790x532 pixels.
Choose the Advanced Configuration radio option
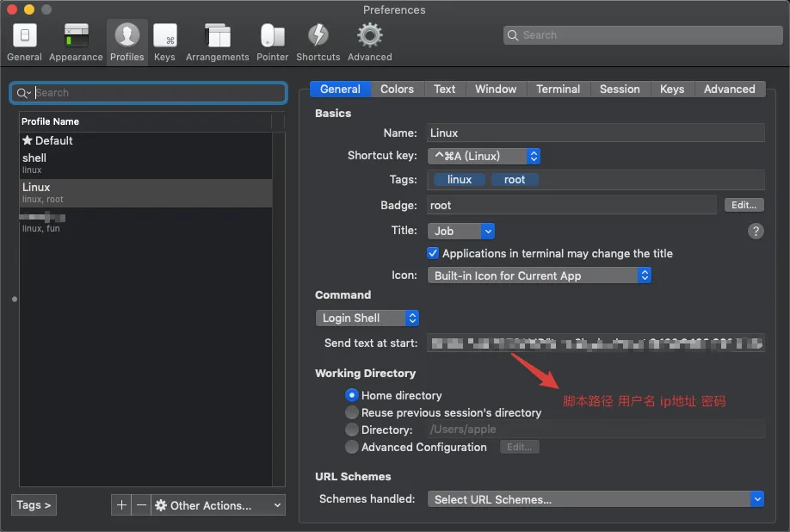point(352,447)
